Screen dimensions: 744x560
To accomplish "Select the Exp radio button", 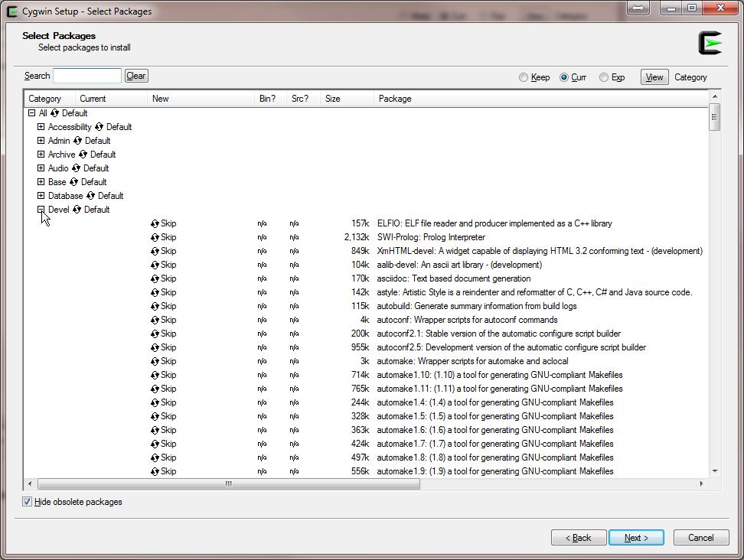I will pos(604,77).
